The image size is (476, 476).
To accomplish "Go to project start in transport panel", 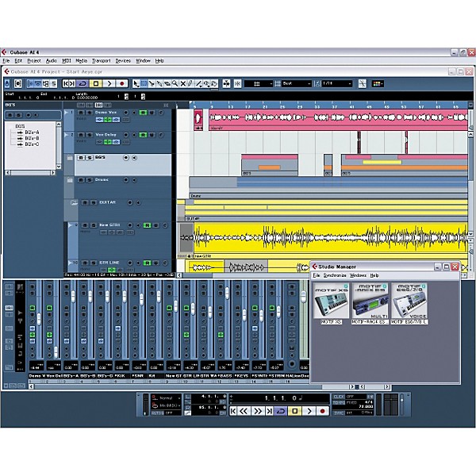I will coord(232,411).
